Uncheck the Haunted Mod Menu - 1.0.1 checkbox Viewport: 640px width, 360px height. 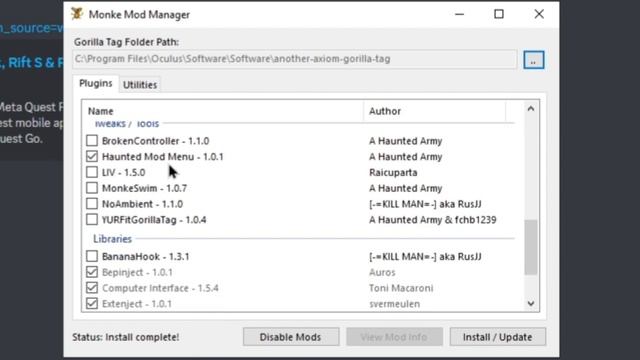coord(92,156)
